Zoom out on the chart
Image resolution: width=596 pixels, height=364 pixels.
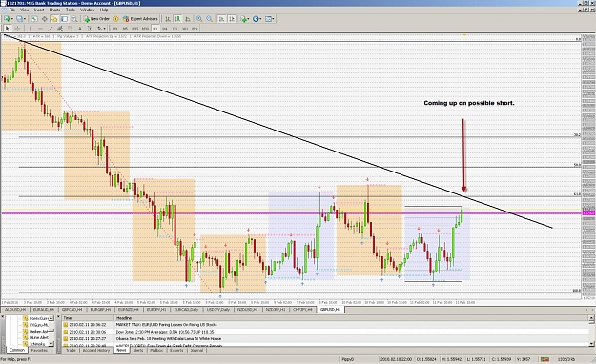[210, 19]
